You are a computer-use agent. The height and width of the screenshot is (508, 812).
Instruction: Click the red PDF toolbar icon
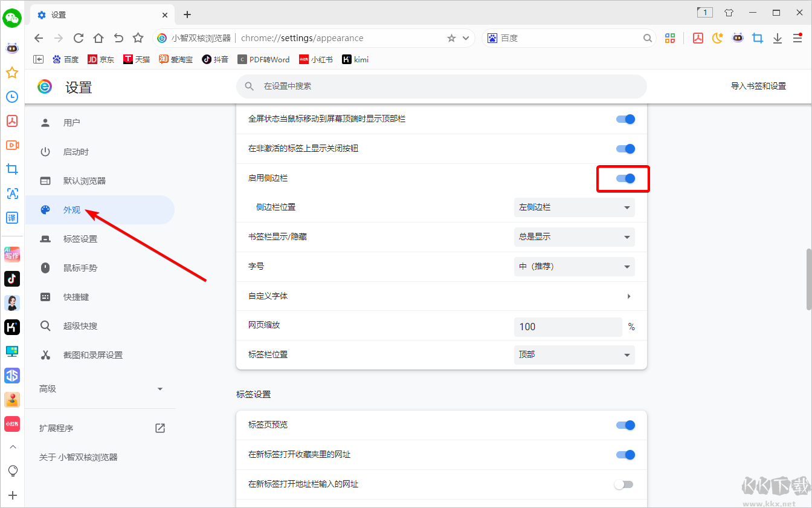click(698, 37)
